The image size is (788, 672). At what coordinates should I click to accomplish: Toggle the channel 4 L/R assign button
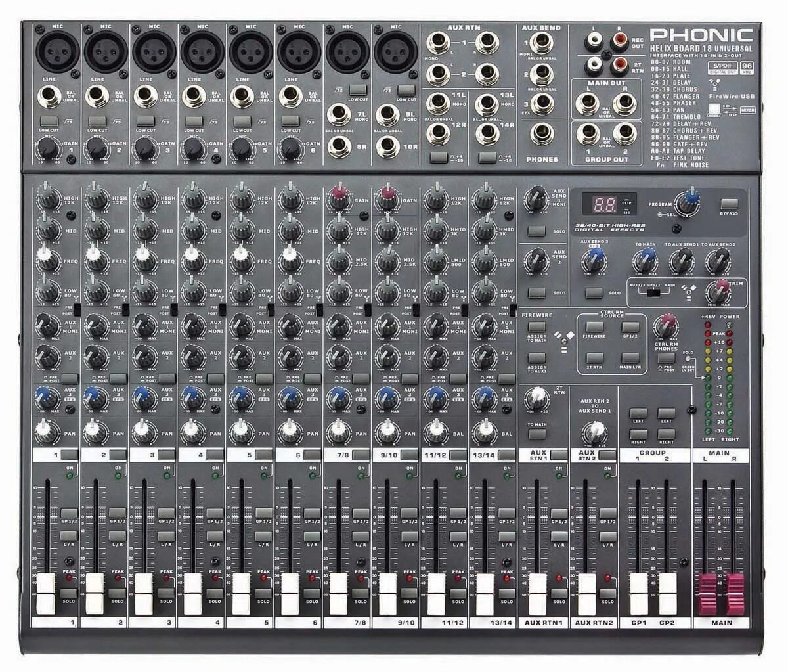(214, 535)
